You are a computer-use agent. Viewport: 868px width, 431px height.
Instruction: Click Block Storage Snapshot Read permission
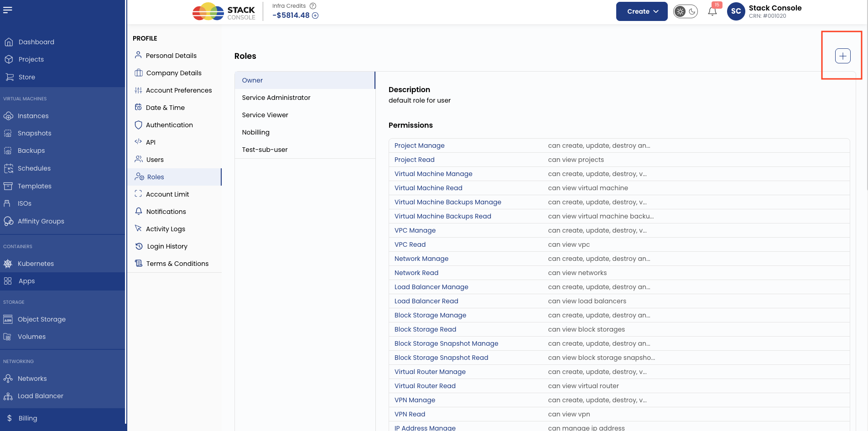(x=441, y=358)
